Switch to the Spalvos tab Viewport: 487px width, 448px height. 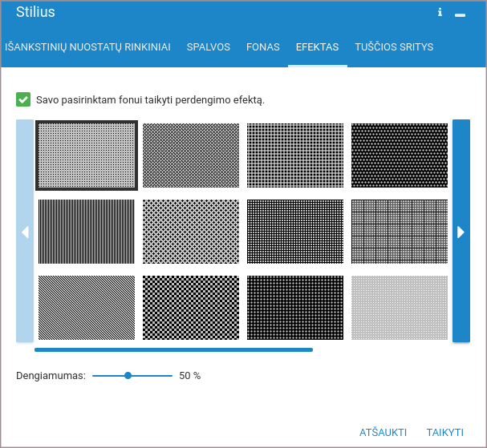click(x=208, y=47)
